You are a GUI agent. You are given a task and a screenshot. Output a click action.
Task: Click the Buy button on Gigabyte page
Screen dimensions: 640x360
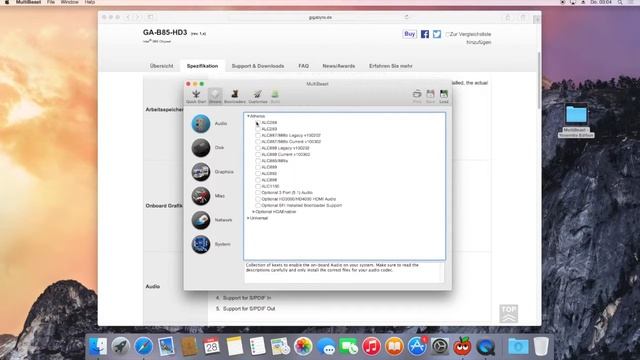[x=409, y=34]
